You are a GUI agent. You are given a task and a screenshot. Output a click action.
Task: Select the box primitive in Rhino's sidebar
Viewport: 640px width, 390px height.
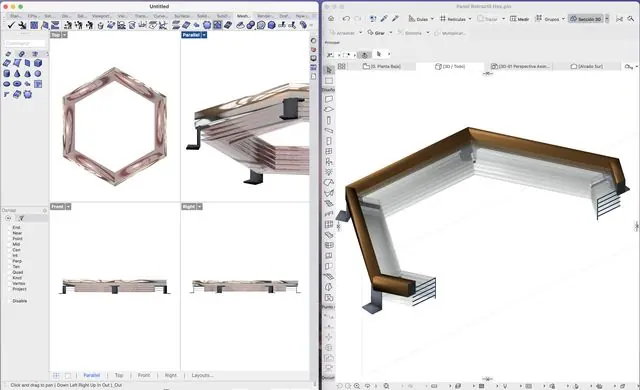(x=38, y=63)
